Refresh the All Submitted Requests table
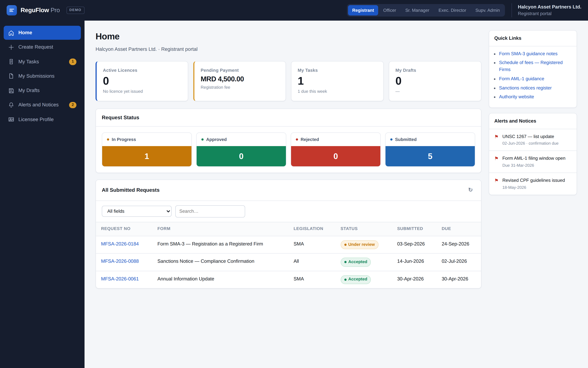This screenshot has width=588, height=368. (470, 190)
